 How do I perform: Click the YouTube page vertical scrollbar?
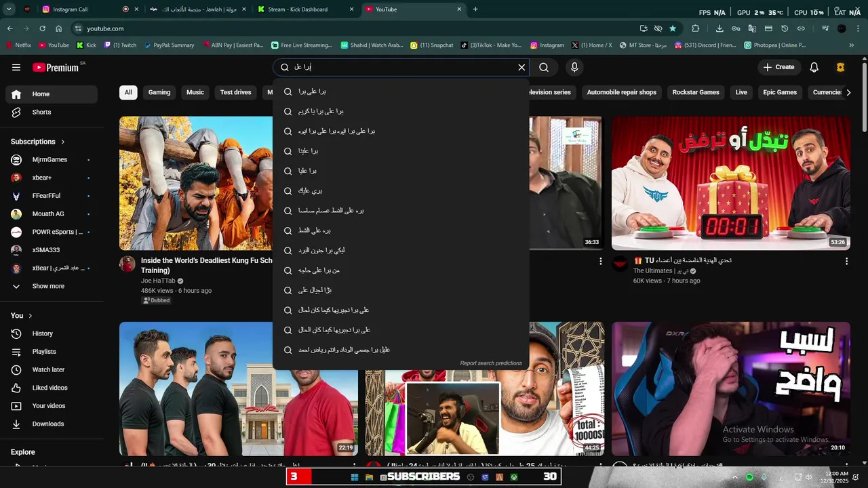864,98
